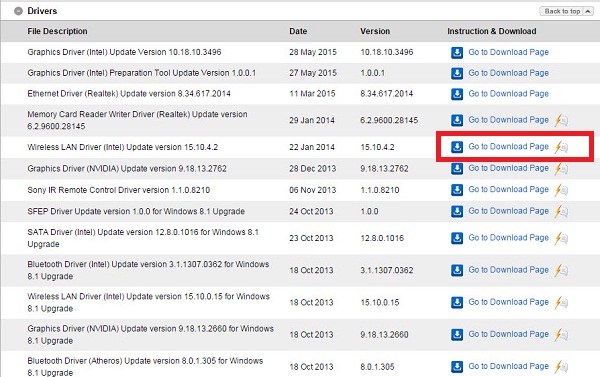Click lightning icon for Wireless LAN Driver 15.10.4.2

point(561,147)
